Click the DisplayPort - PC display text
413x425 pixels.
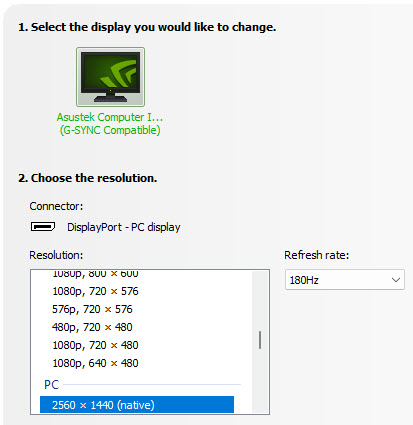pos(124,227)
